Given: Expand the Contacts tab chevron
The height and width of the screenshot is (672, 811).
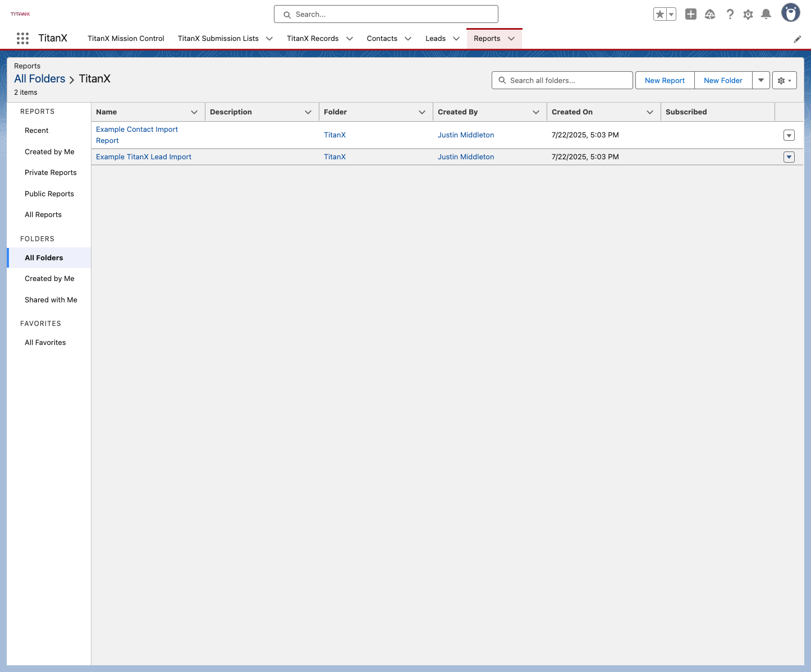Looking at the screenshot, I should click(408, 39).
